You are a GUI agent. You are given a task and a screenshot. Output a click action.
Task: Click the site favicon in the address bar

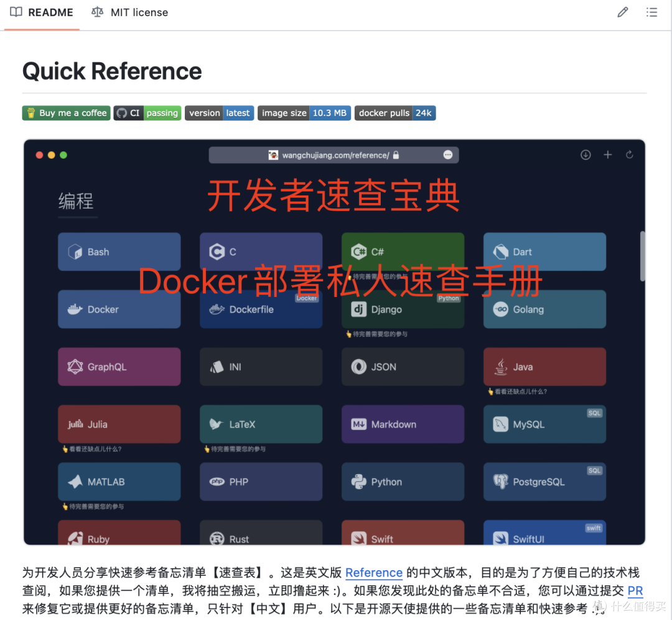click(x=273, y=155)
